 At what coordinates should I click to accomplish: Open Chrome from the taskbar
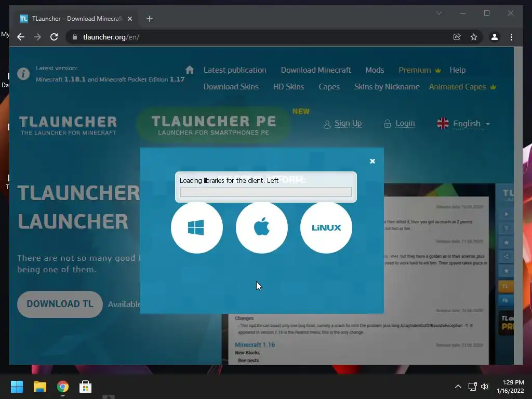(x=62, y=387)
